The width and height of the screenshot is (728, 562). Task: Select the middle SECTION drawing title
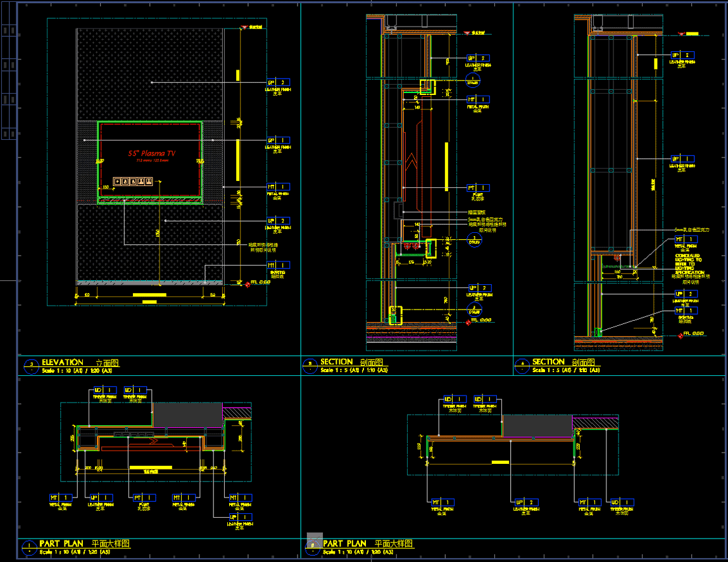coord(336,362)
